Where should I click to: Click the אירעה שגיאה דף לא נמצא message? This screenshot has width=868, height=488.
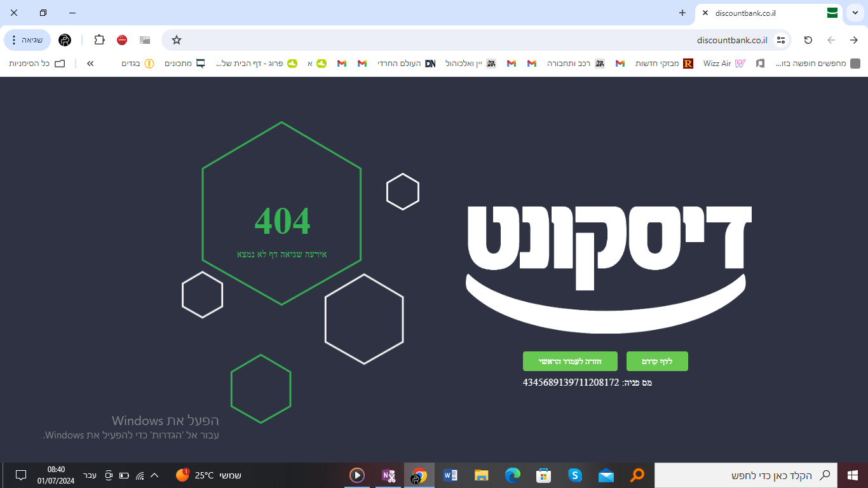tap(281, 254)
